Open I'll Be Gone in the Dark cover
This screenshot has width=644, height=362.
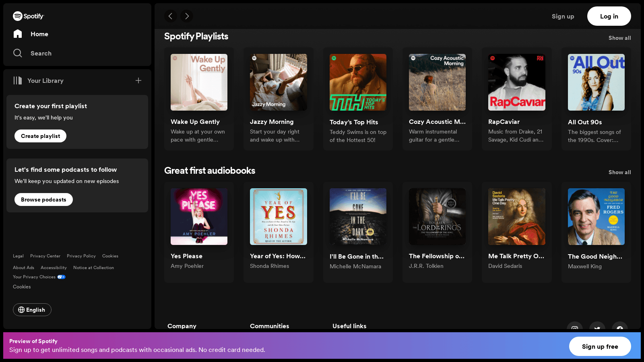358,216
